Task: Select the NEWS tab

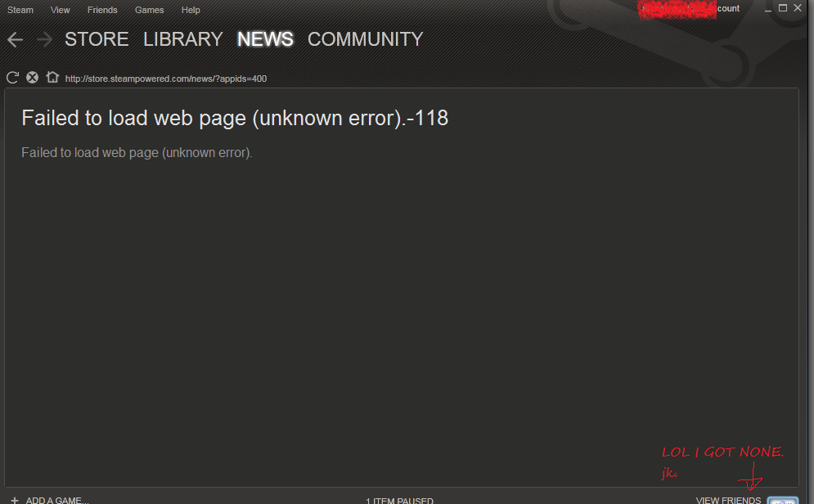Action: click(265, 39)
